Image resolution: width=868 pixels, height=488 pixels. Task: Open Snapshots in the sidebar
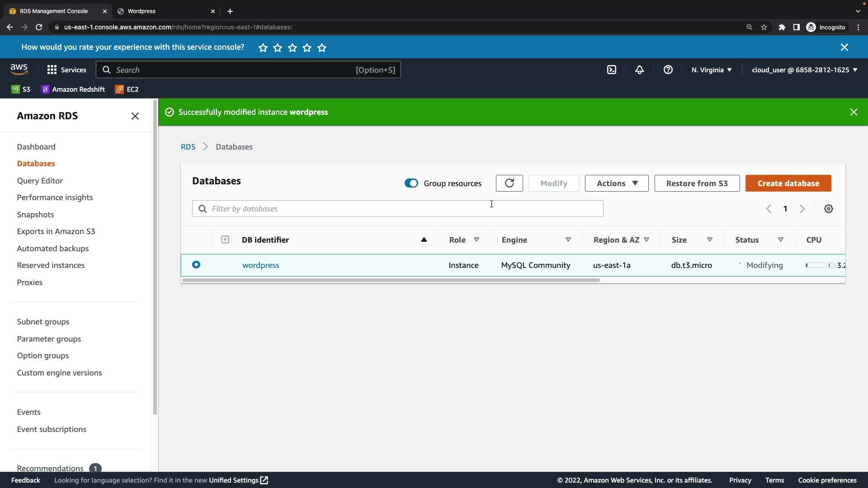35,215
